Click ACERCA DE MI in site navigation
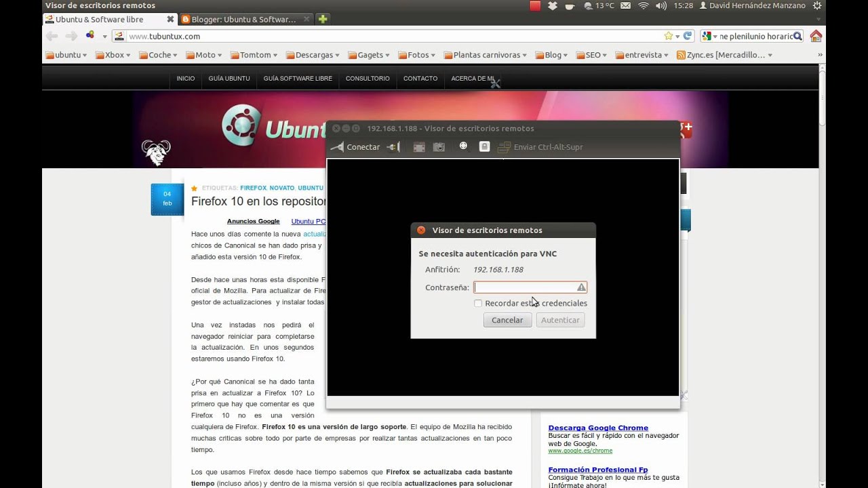Screen dimensions: 868x488 point(473,79)
